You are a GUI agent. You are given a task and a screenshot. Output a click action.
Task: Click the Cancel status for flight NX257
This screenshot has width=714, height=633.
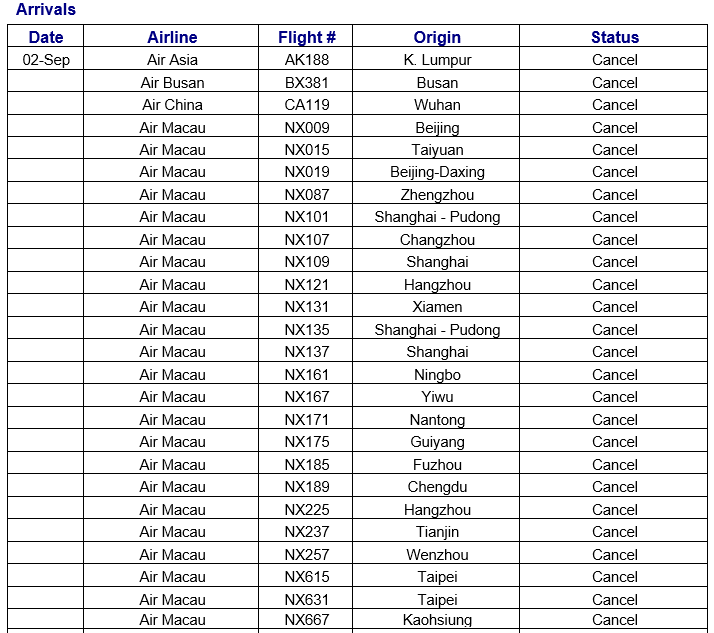[x=614, y=555]
